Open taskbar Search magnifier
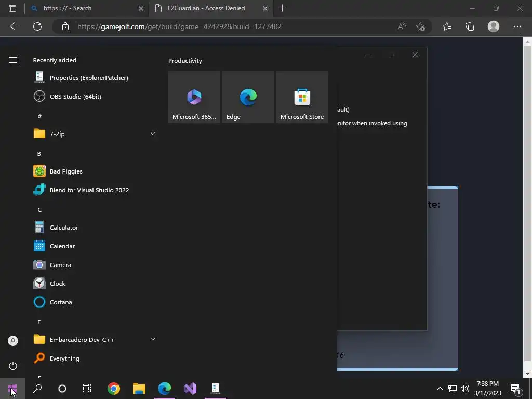 [37, 389]
